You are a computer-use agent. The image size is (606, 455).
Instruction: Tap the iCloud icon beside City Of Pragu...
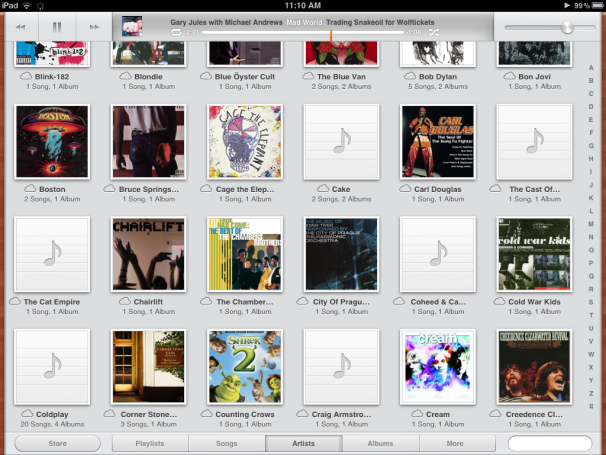(x=303, y=301)
